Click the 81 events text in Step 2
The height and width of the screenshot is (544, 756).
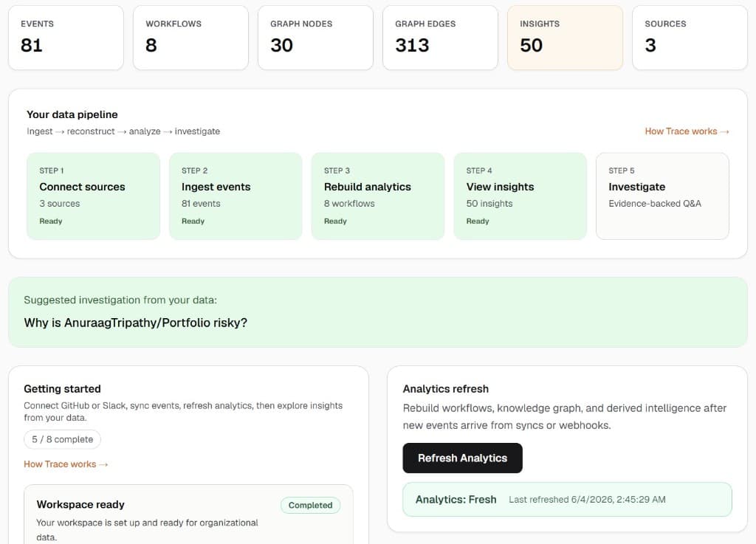click(x=201, y=203)
